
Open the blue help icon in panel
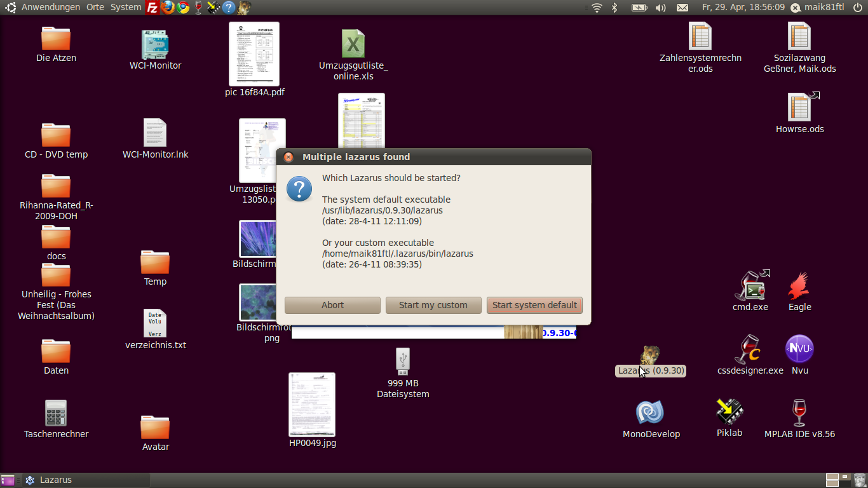click(229, 8)
